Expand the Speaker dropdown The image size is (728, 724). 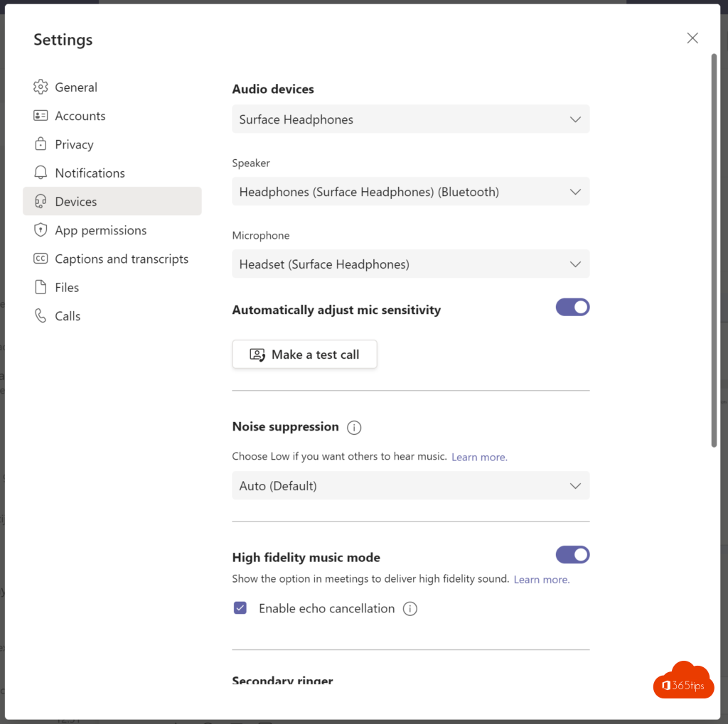pyautogui.click(x=411, y=192)
